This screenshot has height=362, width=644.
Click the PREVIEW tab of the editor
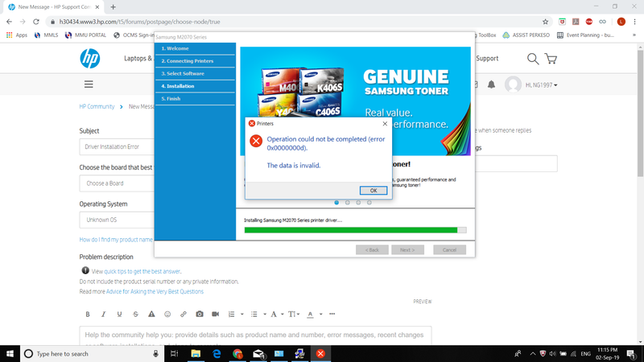tap(422, 302)
